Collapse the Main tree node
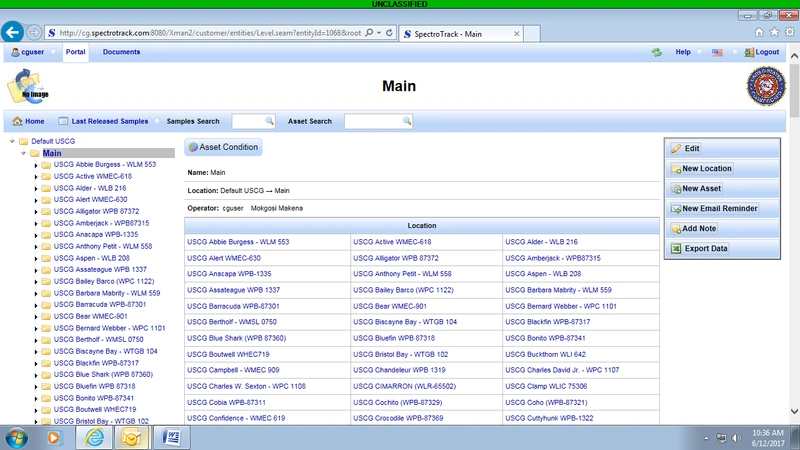Viewport: 800px width, 450px height. (23, 153)
